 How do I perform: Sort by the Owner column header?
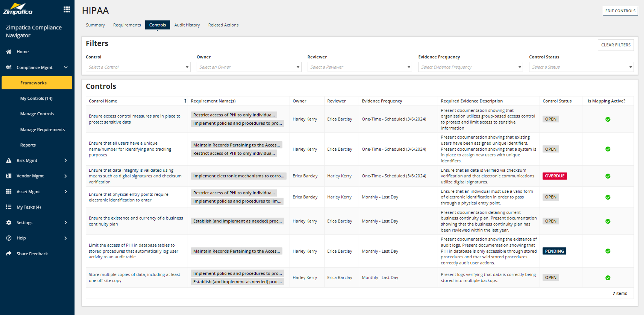[x=299, y=101]
